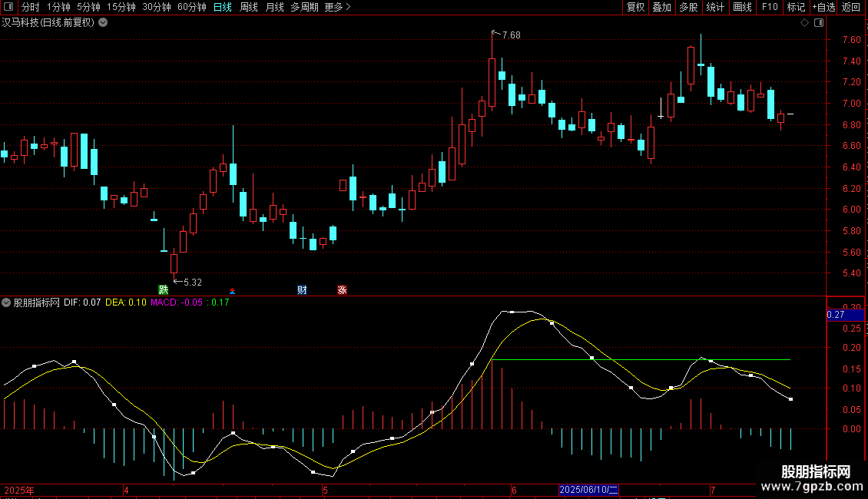Toggle the left side panel icon
Screen dimensions: 868x499
[8, 7]
